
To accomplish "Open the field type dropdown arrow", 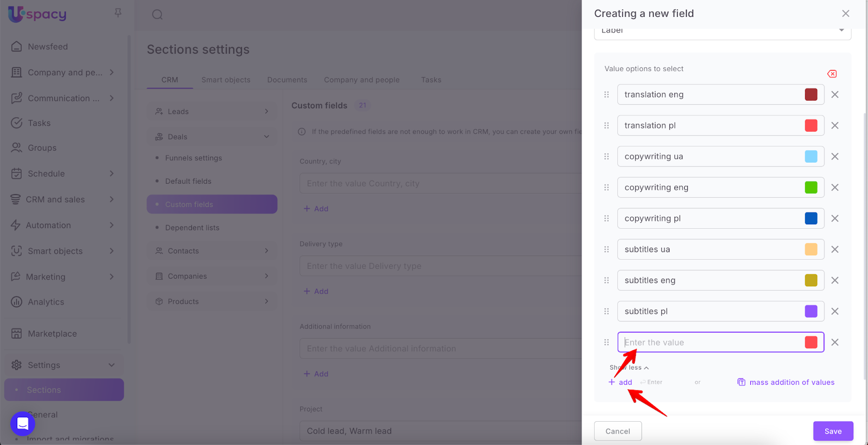I will [841, 30].
